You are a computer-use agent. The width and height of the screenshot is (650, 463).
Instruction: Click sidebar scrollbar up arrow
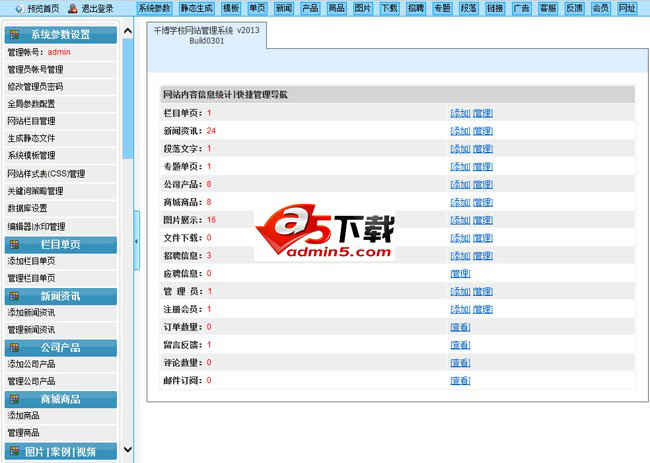click(x=128, y=31)
